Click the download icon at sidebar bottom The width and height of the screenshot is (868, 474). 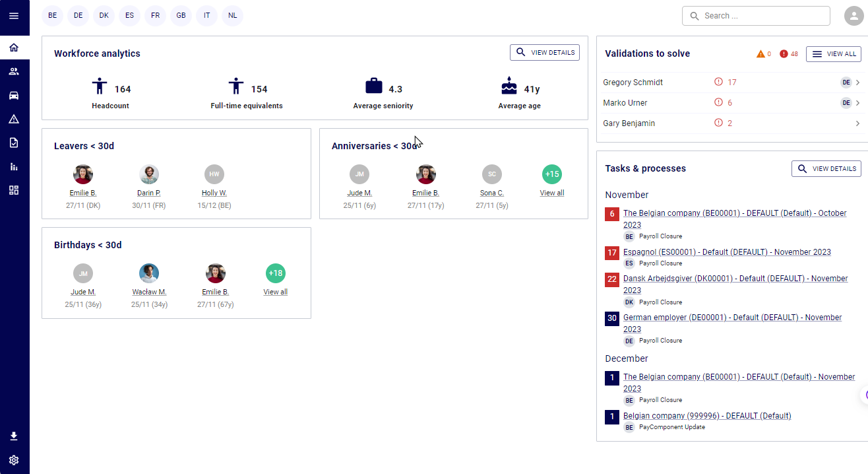(x=14, y=436)
